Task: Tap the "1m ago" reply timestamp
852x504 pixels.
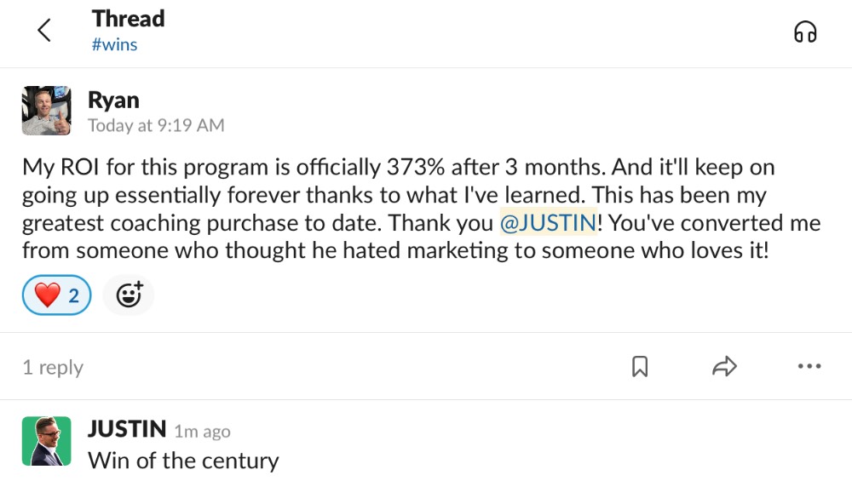Action: point(202,432)
